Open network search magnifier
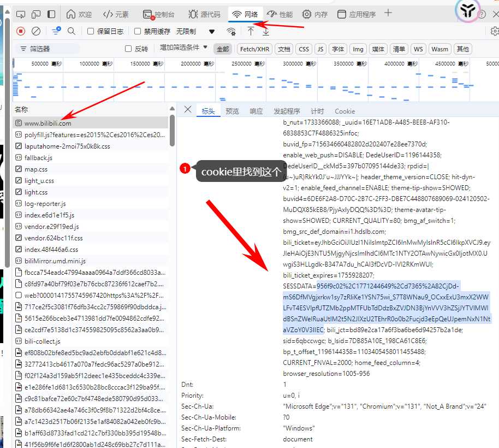 tap(72, 31)
